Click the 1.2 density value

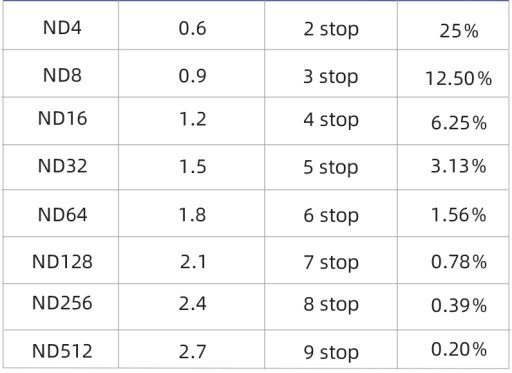click(x=192, y=119)
